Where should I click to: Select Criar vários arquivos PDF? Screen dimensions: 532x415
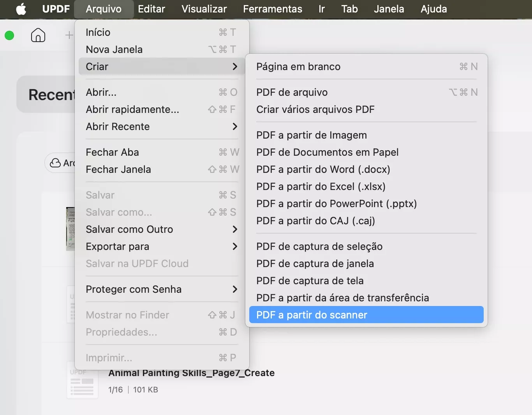click(366, 109)
